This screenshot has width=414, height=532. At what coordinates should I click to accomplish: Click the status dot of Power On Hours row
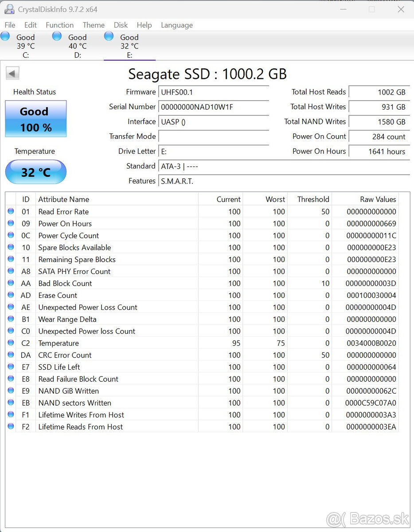coord(11,223)
